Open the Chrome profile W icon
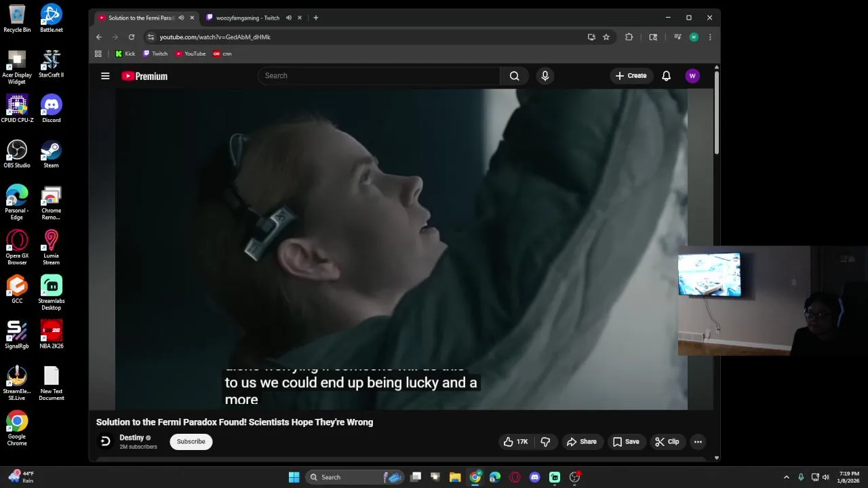Image resolution: width=868 pixels, height=488 pixels. point(694,37)
